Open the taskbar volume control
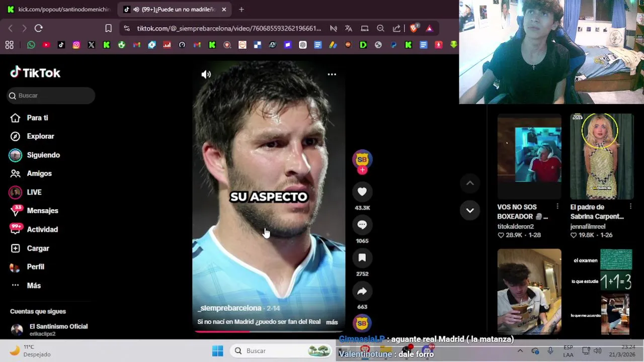 pyautogui.click(x=598, y=351)
